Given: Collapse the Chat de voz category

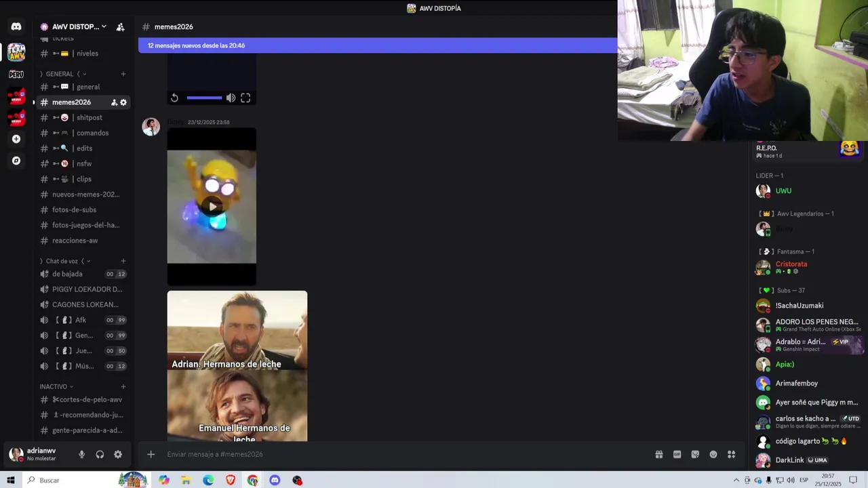Looking at the screenshot, I should 65,261.
